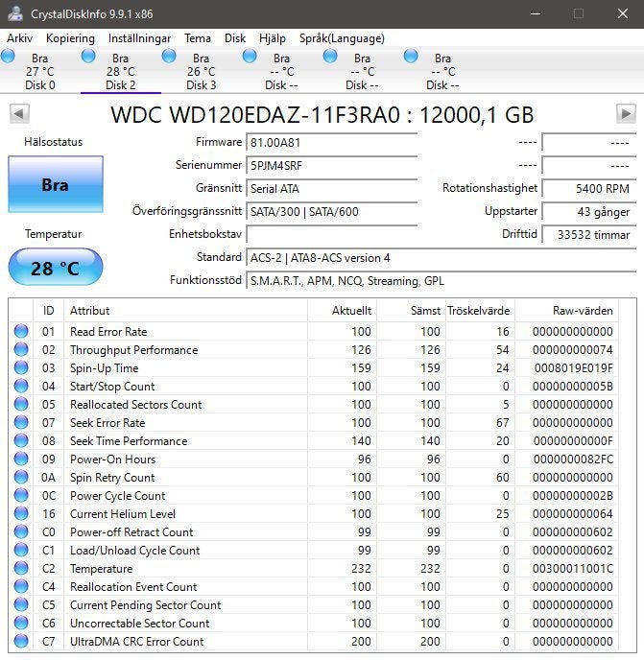Click the CrystalDiskInfo app icon in title bar
The width and height of the screenshot is (644, 660).
click(x=15, y=13)
